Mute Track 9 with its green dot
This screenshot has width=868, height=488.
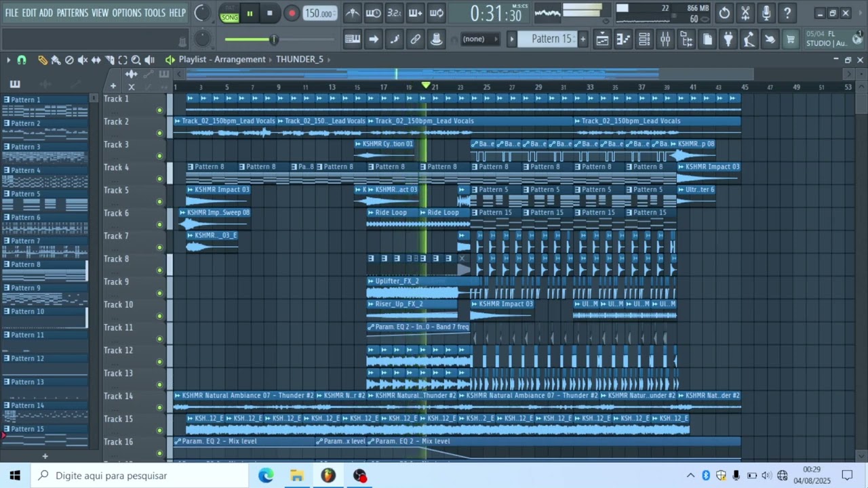[x=160, y=293]
